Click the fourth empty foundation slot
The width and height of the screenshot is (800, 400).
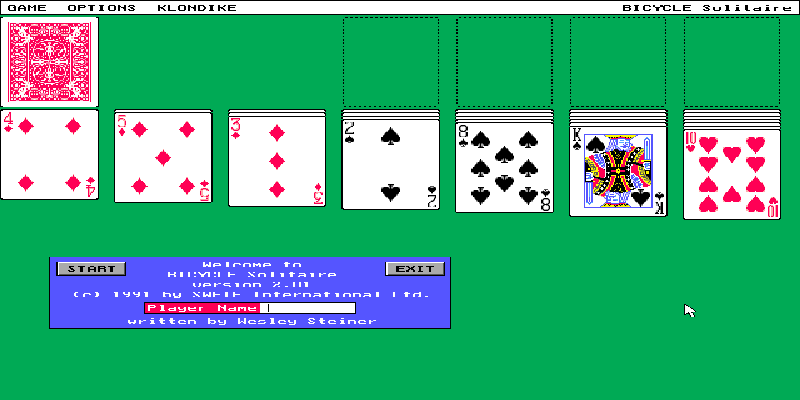[x=731, y=61]
